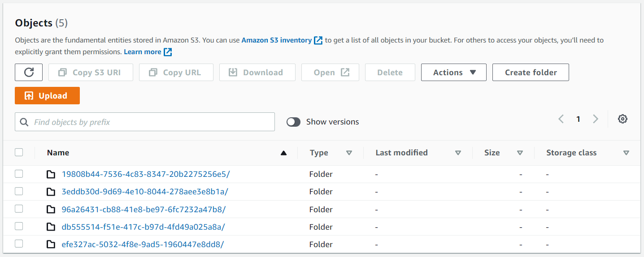Viewport: 644px width, 257px height.
Task: Click the folder icon for 19808b44 folder
Action: coord(51,174)
